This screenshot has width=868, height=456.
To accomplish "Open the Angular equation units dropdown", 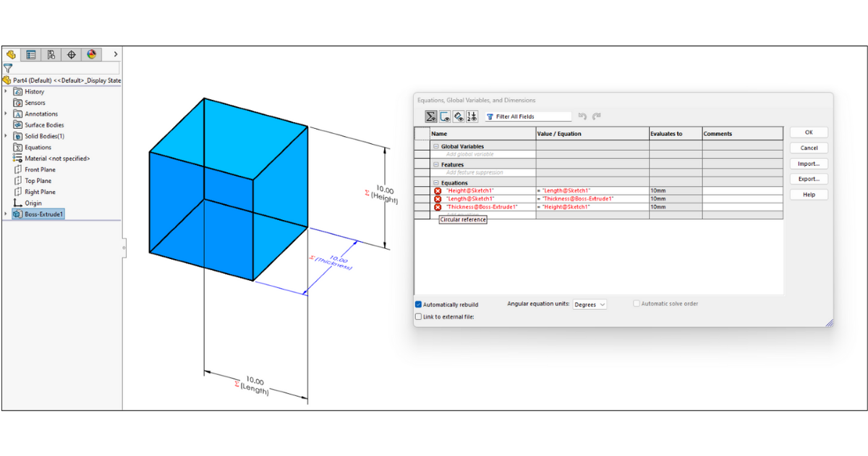I will pyautogui.click(x=590, y=305).
